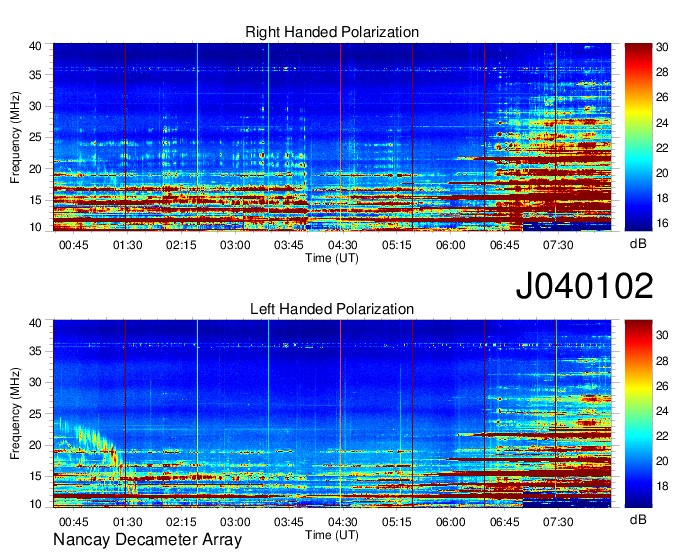Click the 06:00 time tick on the Left Handed plot

pos(451,522)
